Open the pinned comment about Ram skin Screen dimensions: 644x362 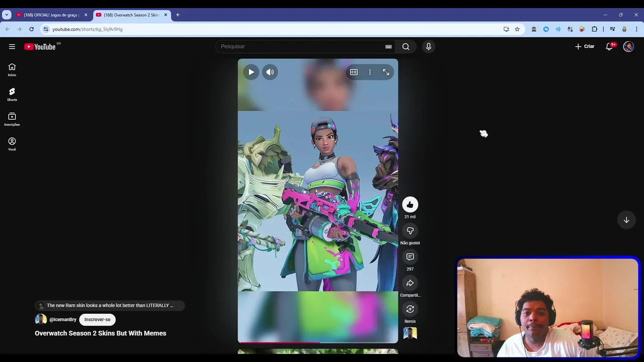click(110, 305)
